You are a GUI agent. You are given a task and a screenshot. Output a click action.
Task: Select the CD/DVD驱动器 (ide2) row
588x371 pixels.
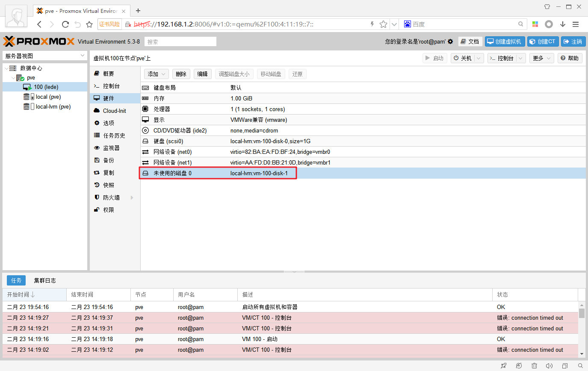tap(363, 130)
